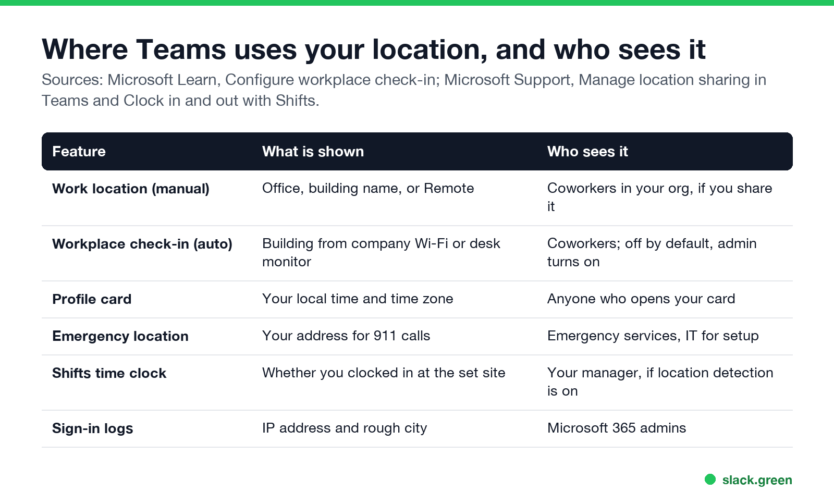
Task: Select the 'Shifts time clock' row label
Action: pyautogui.click(x=109, y=373)
